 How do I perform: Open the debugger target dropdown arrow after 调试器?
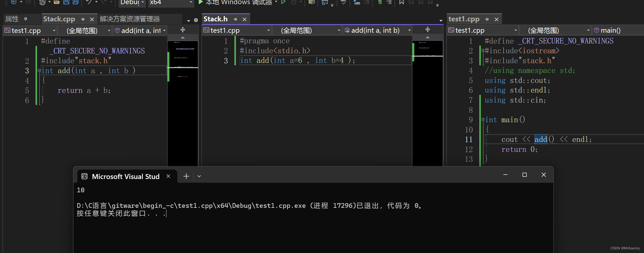pyautogui.click(x=276, y=2)
